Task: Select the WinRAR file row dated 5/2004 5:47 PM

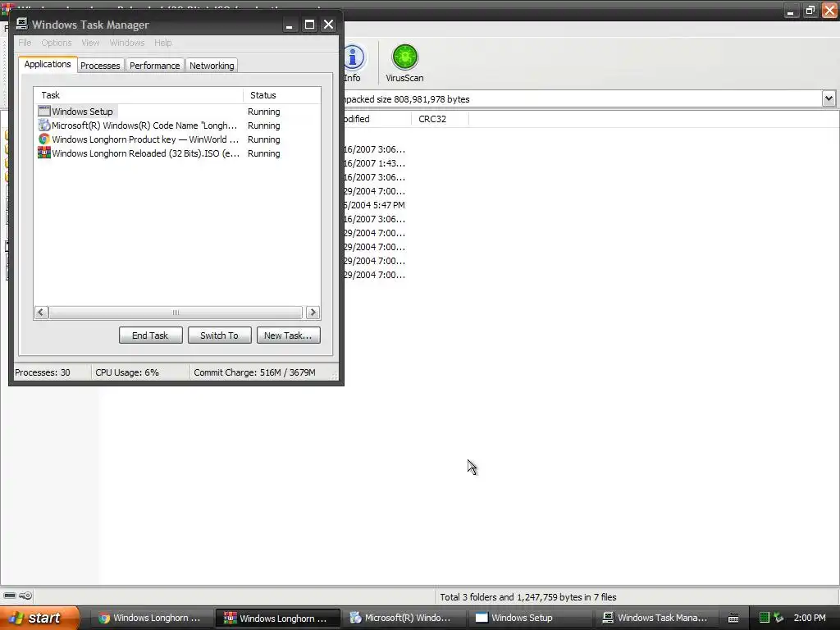Action: (x=374, y=205)
